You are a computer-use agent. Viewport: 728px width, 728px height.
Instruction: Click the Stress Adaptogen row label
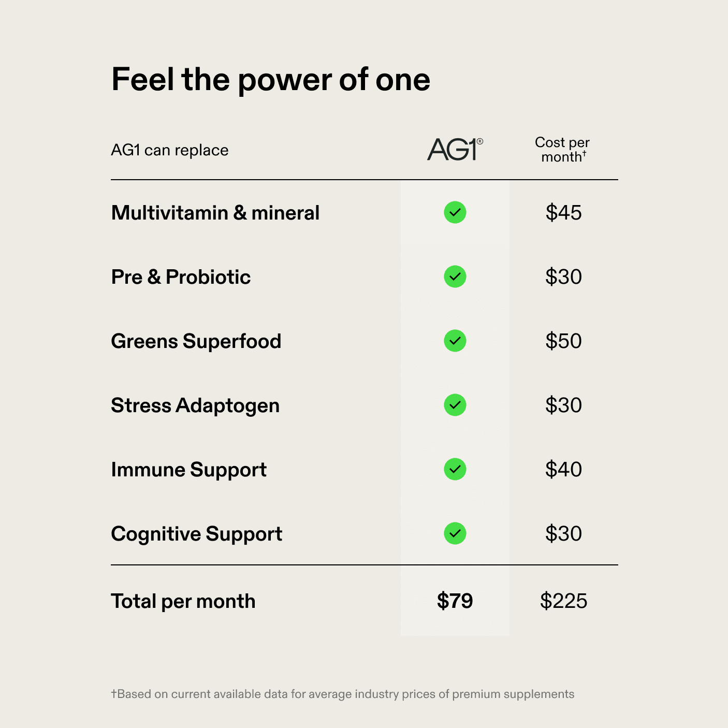click(195, 405)
